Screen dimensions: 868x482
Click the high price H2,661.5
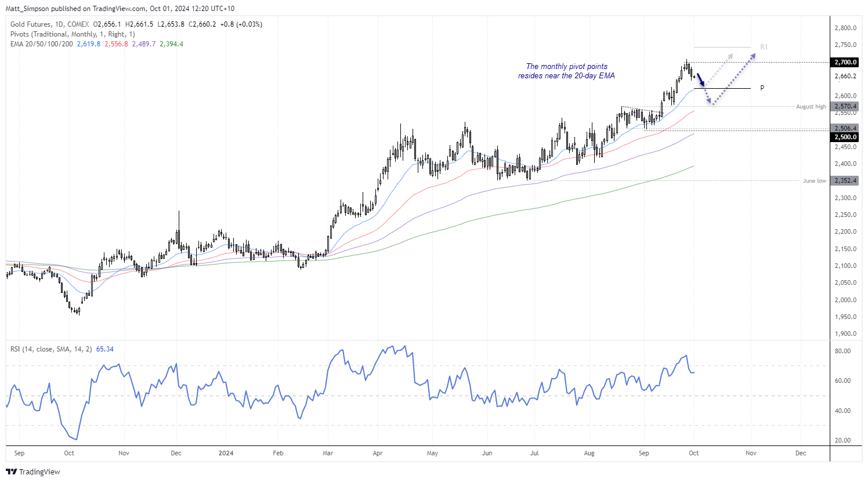(x=139, y=24)
